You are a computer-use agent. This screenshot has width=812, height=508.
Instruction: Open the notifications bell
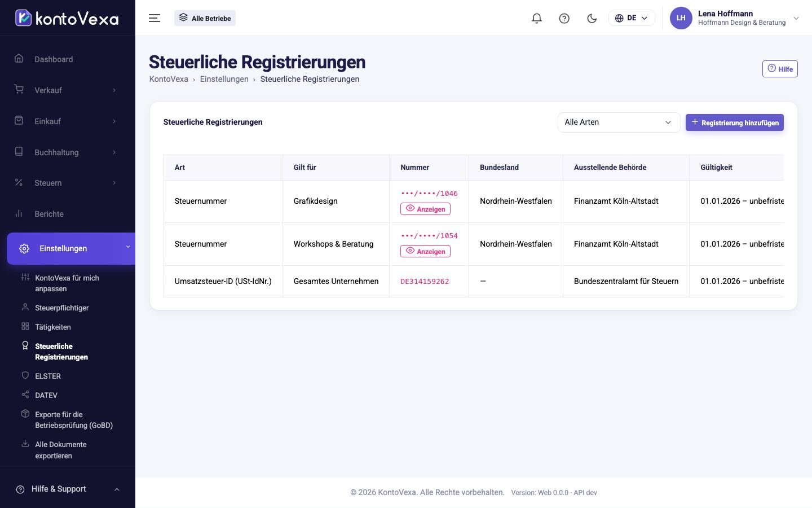[x=537, y=18]
